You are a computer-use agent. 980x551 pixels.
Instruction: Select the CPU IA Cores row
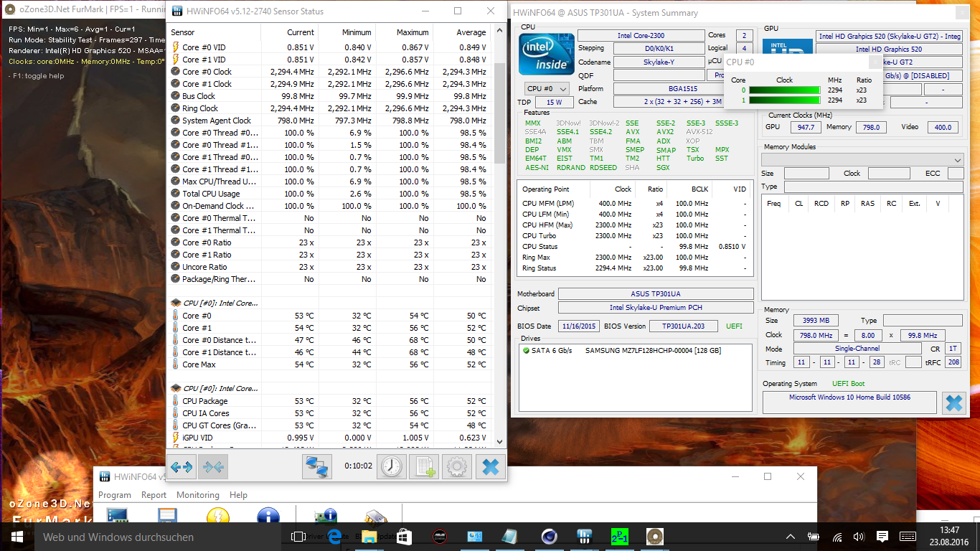[329, 413]
